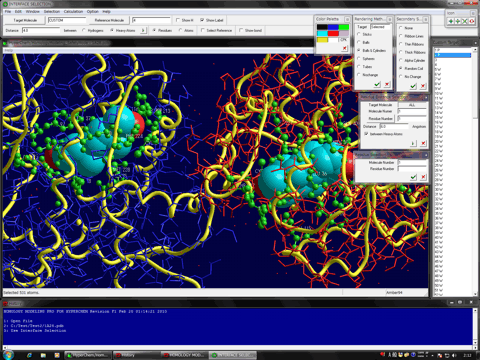Collapse the Rendering Method panel header button
The image size is (480, 360).
[x=389, y=19]
